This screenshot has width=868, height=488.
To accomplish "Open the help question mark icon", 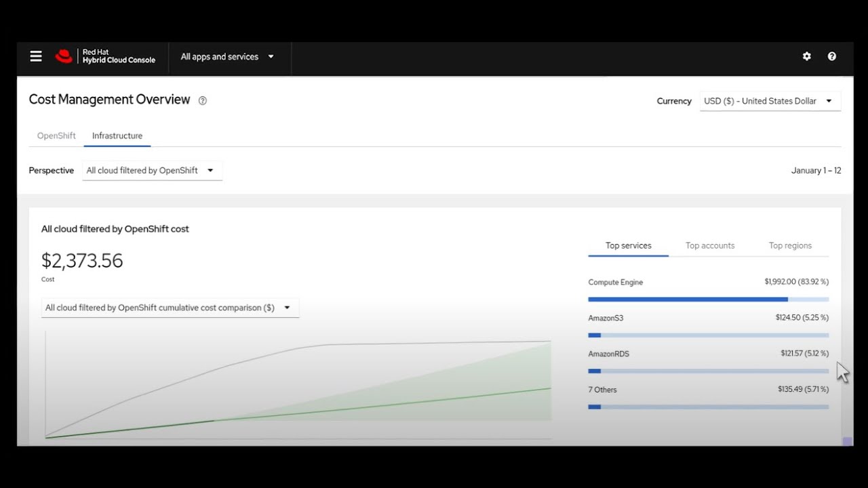I will coord(832,56).
